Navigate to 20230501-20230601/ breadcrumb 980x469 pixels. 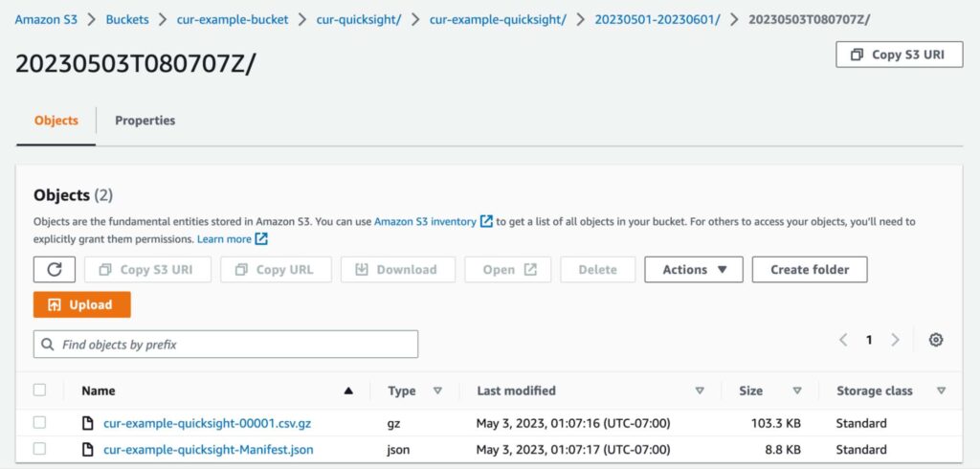pos(657,19)
